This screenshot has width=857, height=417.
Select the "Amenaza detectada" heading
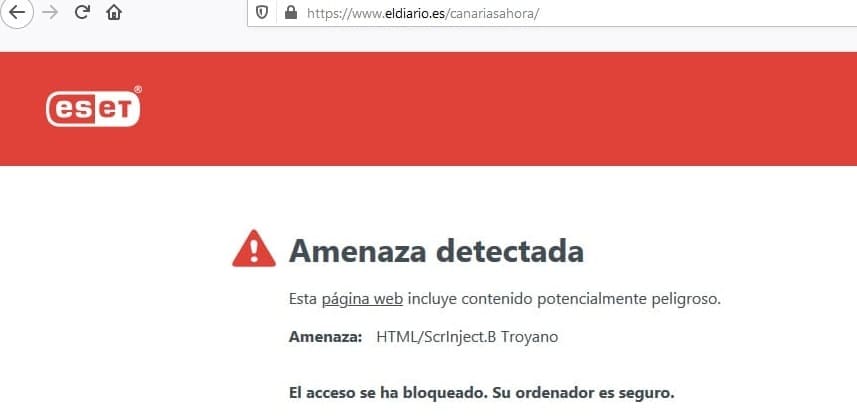[x=436, y=251]
